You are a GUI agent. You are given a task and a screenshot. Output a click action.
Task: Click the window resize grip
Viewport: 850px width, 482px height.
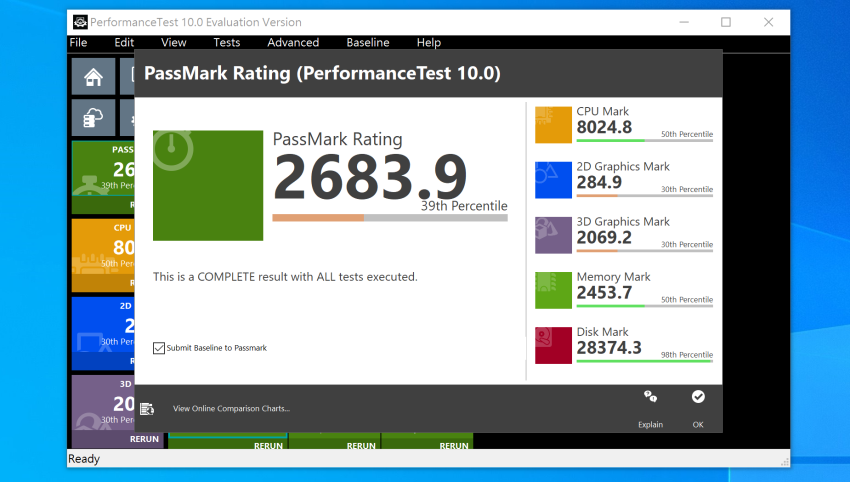click(x=784, y=461)
